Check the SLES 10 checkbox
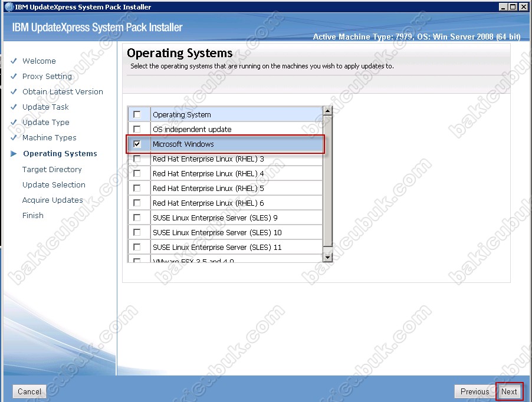 (x=137, y=232)
